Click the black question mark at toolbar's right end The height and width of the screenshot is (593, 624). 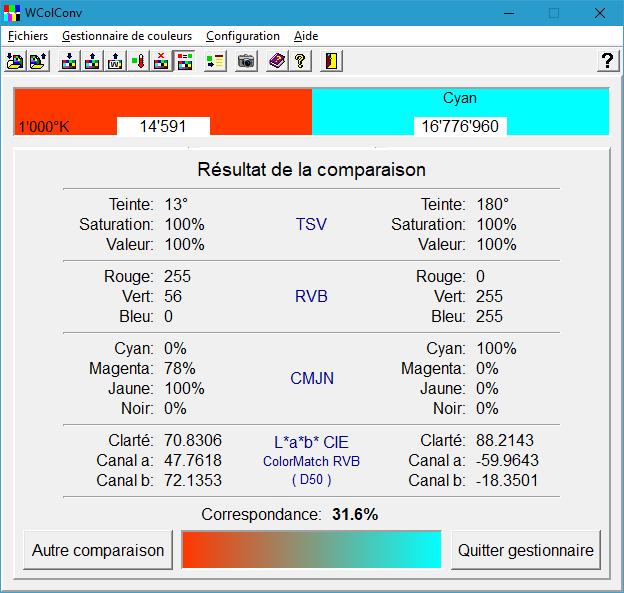coord(607,61)
